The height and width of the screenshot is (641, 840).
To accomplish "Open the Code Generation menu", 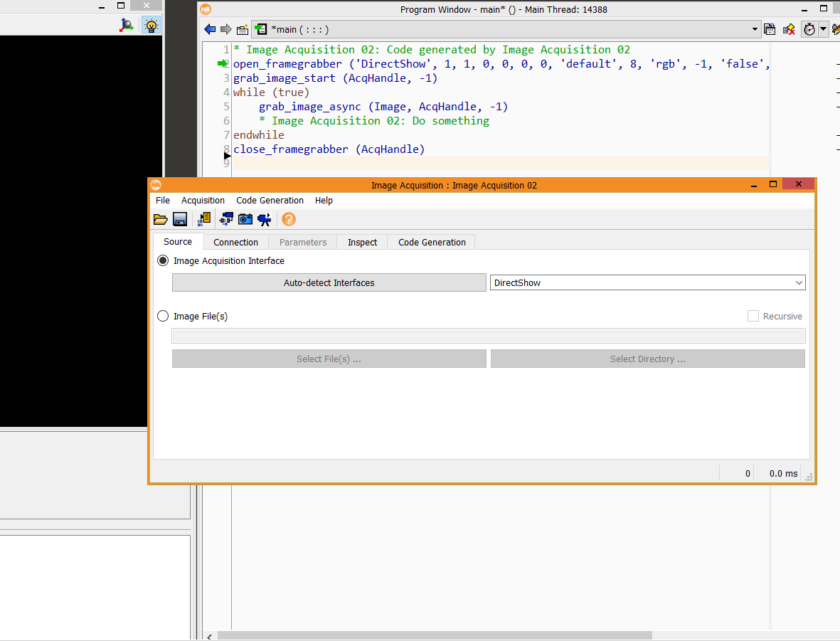I will point(270,201).
